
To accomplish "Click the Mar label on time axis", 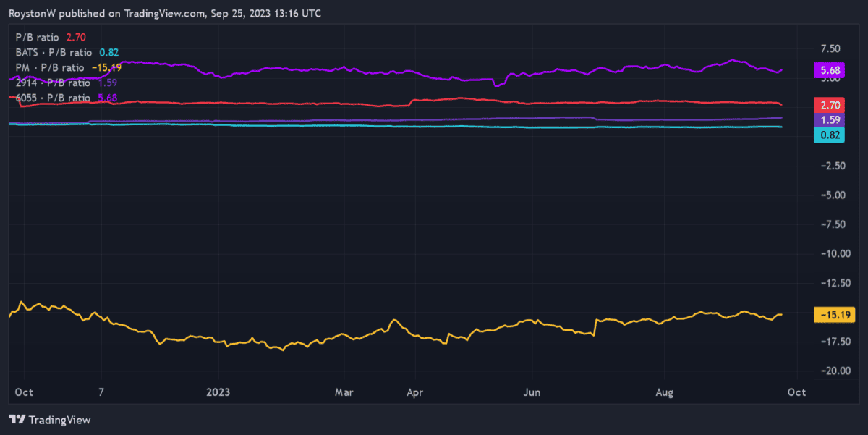I will click(344, 392).
